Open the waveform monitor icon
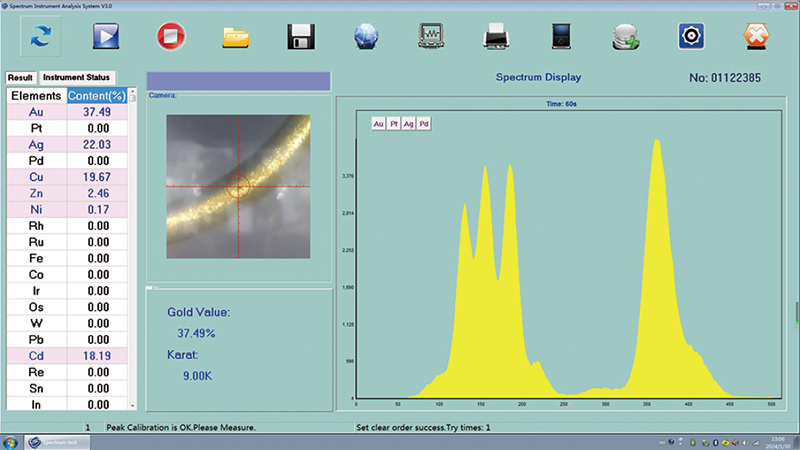The width and height of the screenshot is (800, 450). (x=431, y=36)
